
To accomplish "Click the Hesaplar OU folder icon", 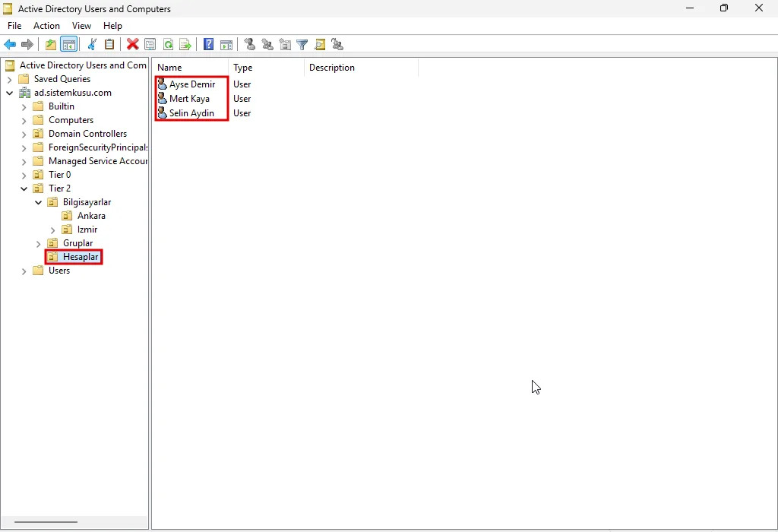I will click(x=52, y=257).
